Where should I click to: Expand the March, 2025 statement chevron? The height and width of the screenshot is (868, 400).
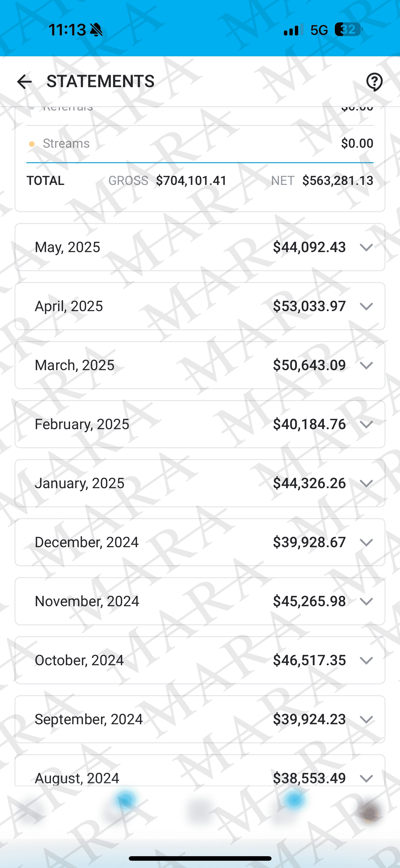point(366,365)
